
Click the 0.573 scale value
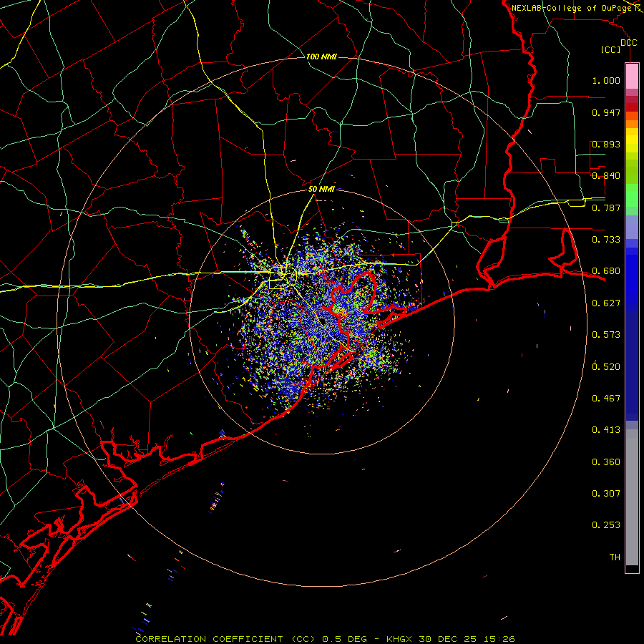pyautogui.click(x=606, y=335)
